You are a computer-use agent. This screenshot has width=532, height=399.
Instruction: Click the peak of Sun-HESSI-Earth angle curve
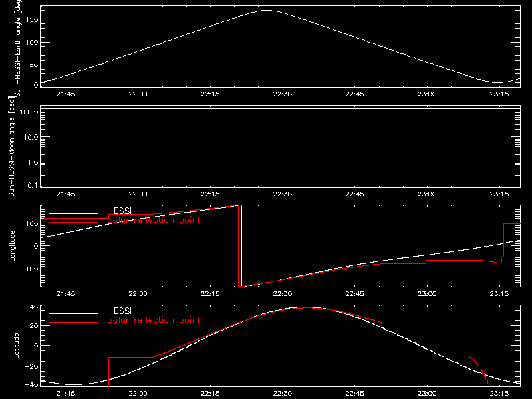[x=267, y=10]
